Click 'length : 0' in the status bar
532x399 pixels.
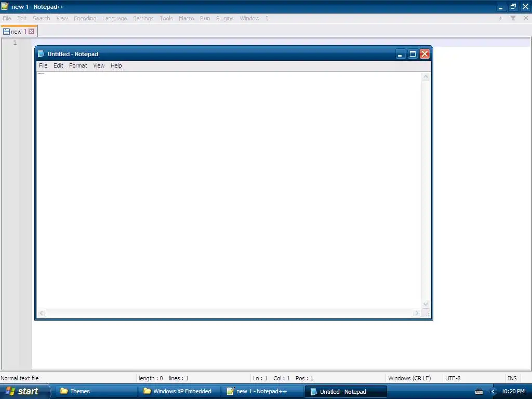click(x=151, y=378)
